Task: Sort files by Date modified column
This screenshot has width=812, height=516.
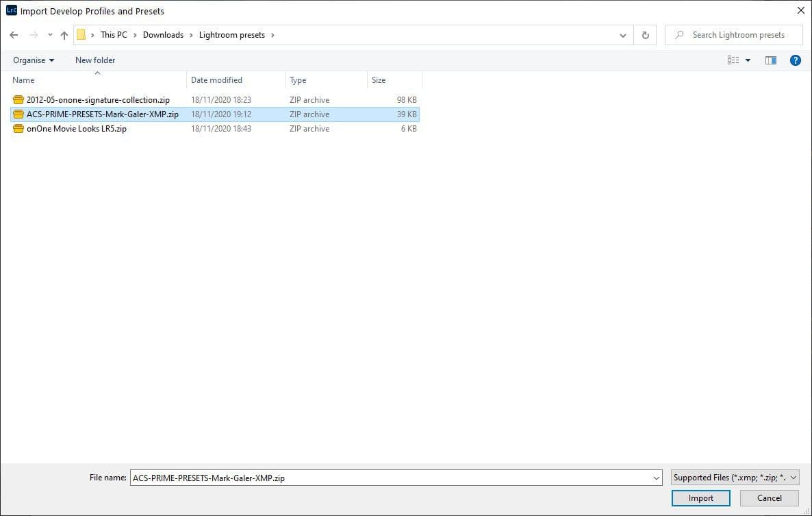Action: (216, 80)
